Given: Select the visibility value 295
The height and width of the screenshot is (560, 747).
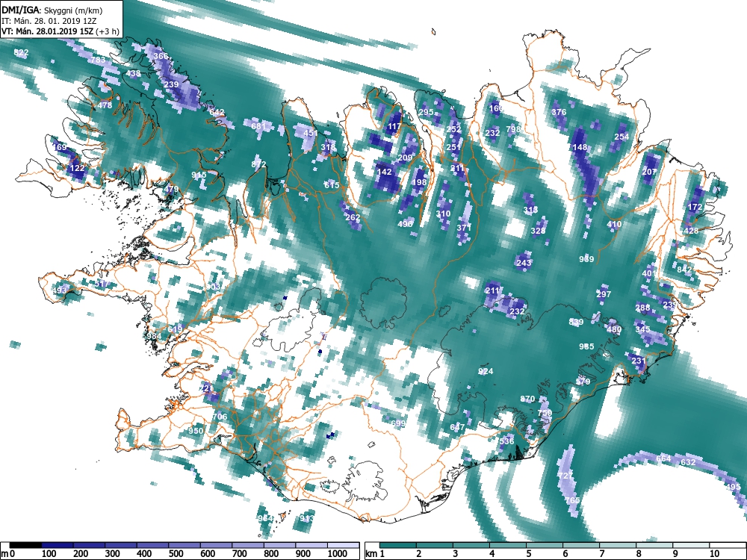Looking at the screenshot, I should pos(427,113).
